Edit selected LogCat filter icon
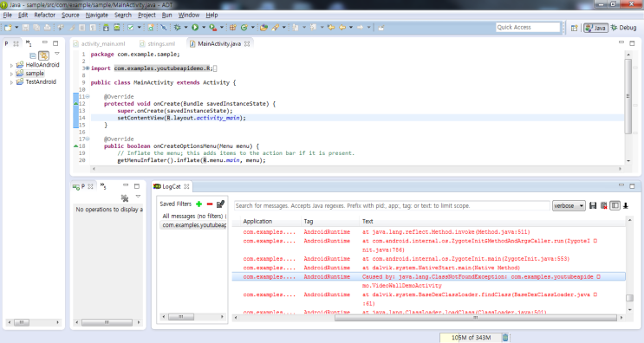Screen dimensions: 644x343 click(220, 204)
